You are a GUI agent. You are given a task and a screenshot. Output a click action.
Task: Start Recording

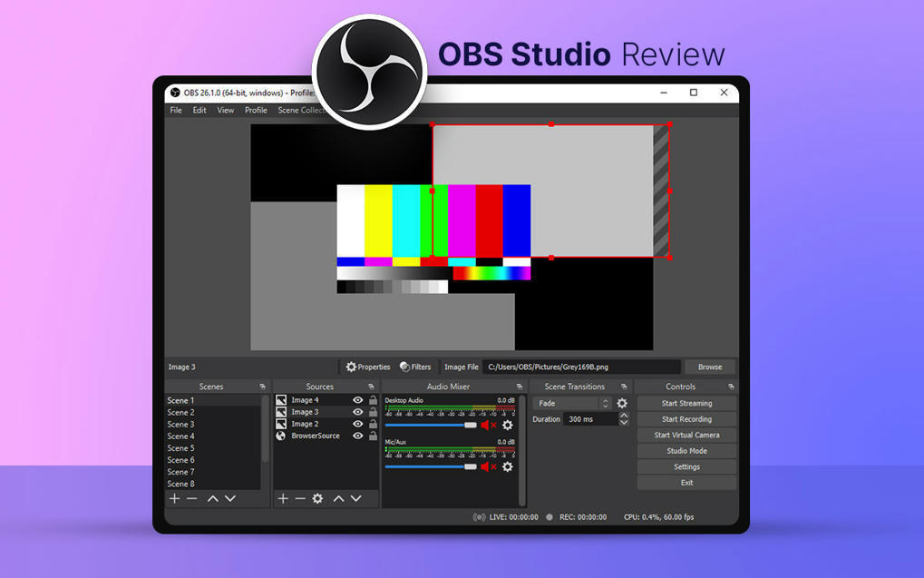686,418
